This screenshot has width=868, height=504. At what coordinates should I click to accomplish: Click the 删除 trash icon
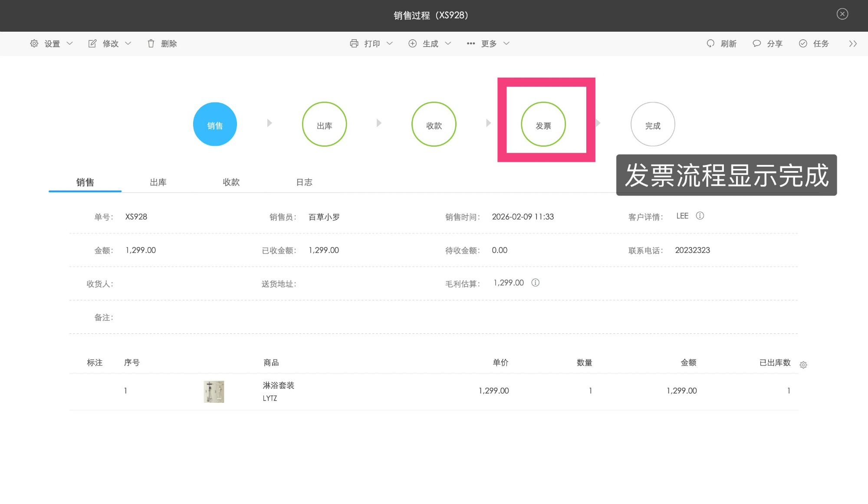point(151,43)
